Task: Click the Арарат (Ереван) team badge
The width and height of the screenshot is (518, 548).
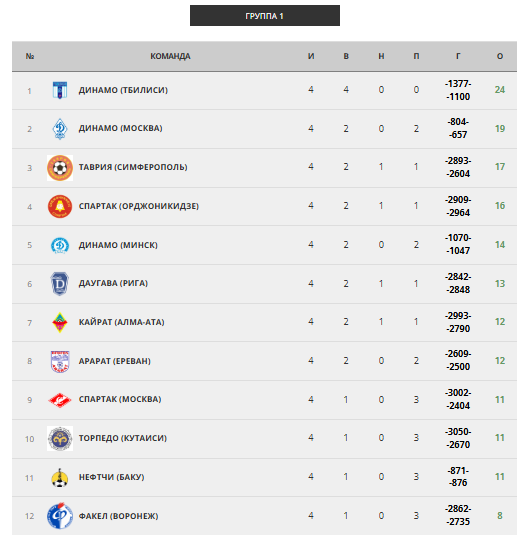Action: (x=60, y=361)
